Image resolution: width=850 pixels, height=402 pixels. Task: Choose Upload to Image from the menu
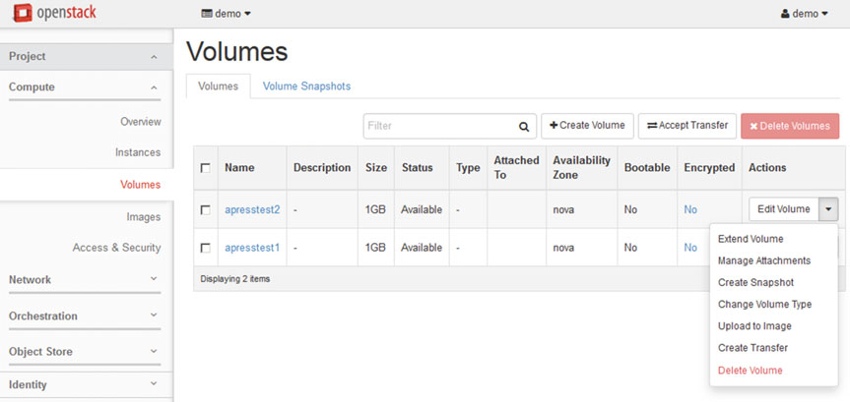(755, 326)
